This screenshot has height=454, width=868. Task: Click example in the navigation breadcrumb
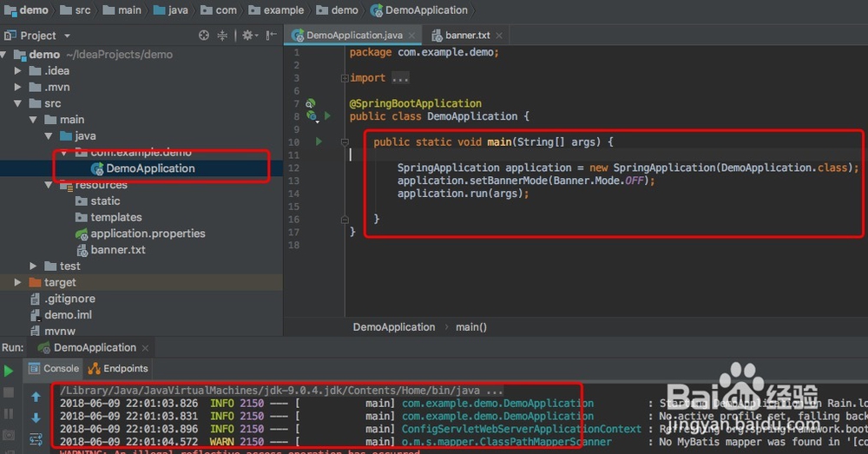276,10
